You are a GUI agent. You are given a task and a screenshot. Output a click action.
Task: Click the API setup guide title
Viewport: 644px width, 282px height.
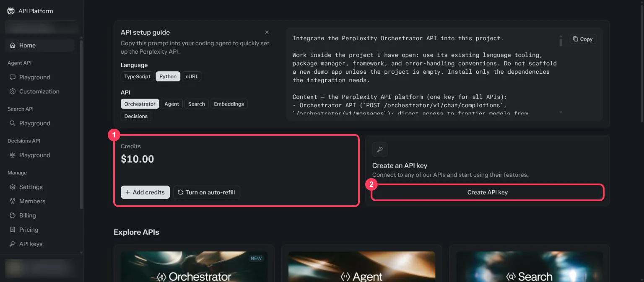(145, 32)
